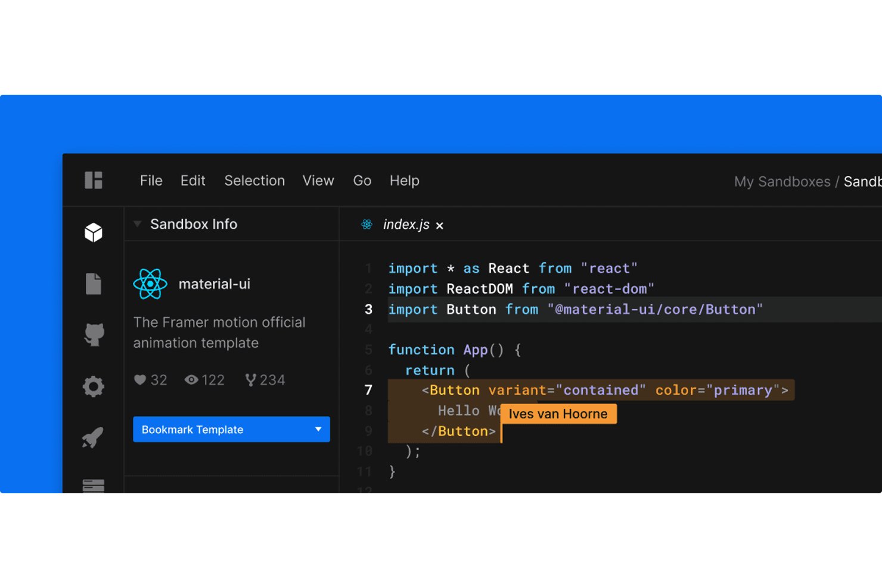882x588 pixels.
Task: Open the Help menu
Action: [x=405, y=181]
